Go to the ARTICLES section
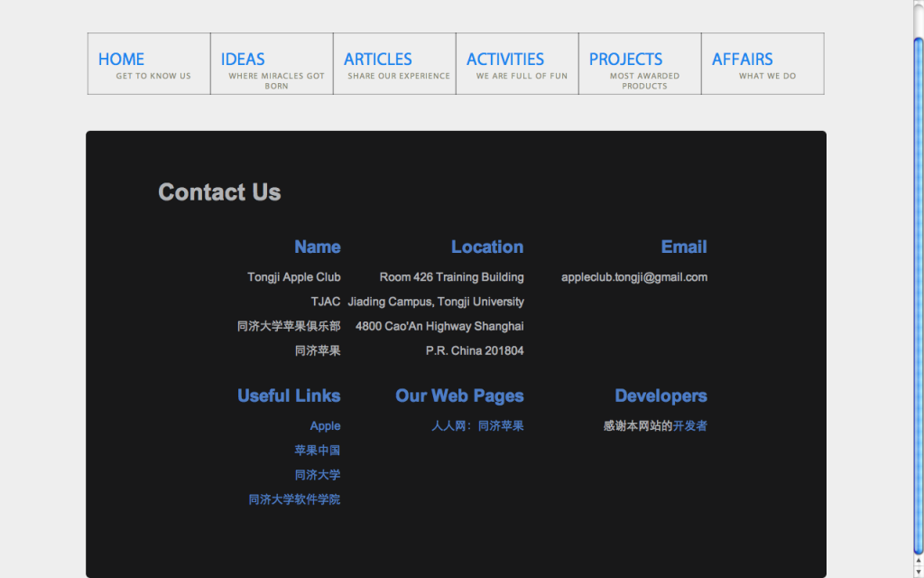Viewport: 924px width, 578px height. 394,64
